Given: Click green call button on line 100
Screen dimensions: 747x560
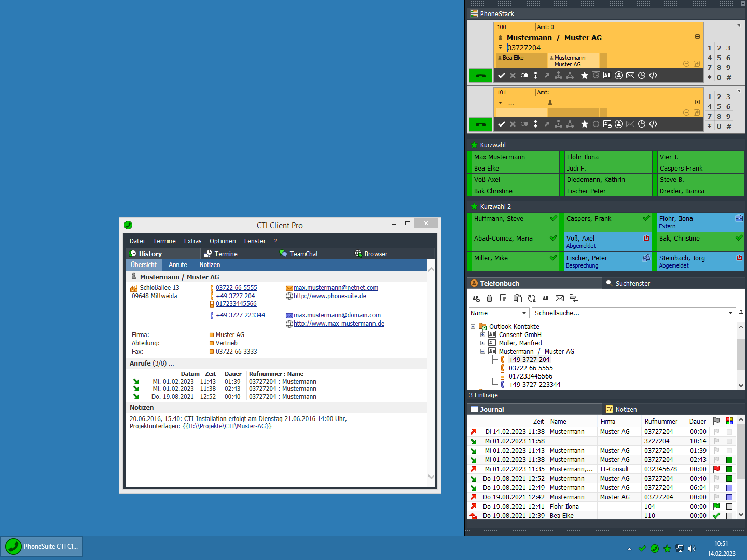Looking at the screenshot, I should (x=480, y=76).
